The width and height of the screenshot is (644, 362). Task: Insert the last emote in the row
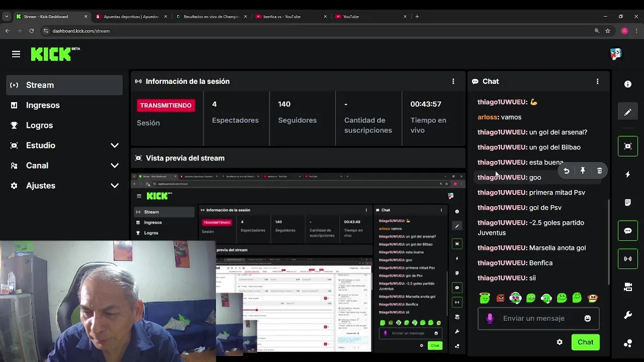pos(593,298)
